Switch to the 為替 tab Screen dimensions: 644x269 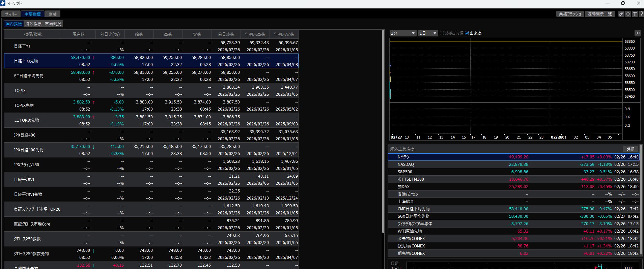[x=53, y=14]
